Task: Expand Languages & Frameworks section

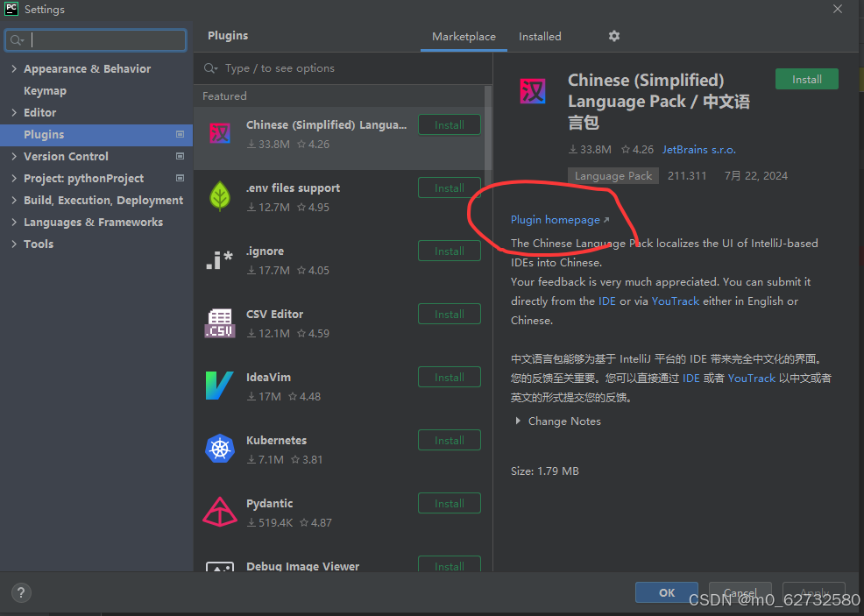Action: pyautogui.click(x=14, y=222)
